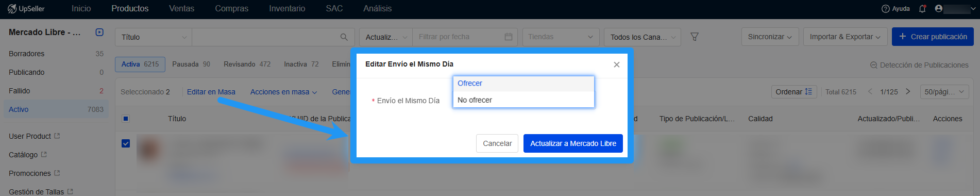Click the plus icon in Crear publicación
980x196 pixels.
pos(903,37)
